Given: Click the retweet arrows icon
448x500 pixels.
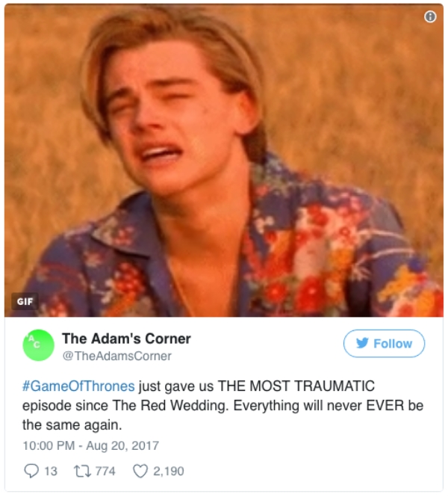Looking at the screenshot, I should (83, 471).
